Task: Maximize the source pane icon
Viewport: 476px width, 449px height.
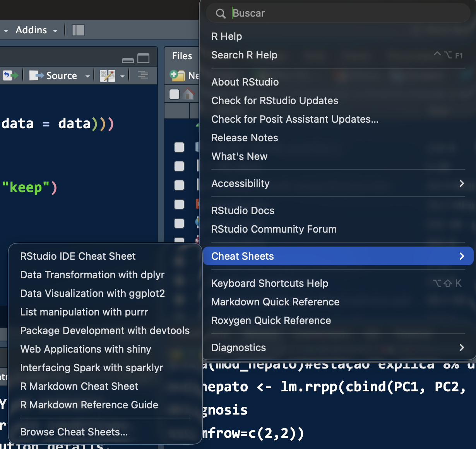Action: 143,58
